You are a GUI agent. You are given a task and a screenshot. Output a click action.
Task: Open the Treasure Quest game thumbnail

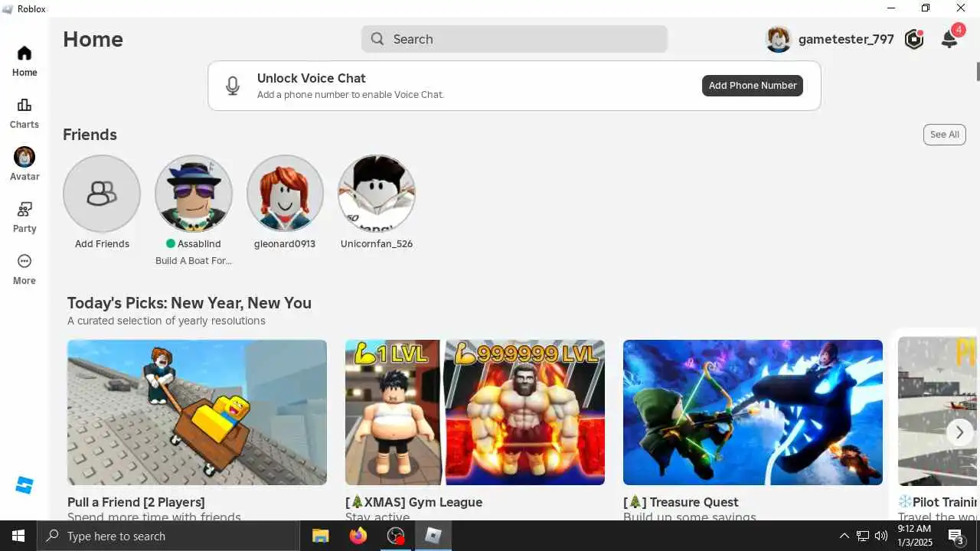coord(753,412)
